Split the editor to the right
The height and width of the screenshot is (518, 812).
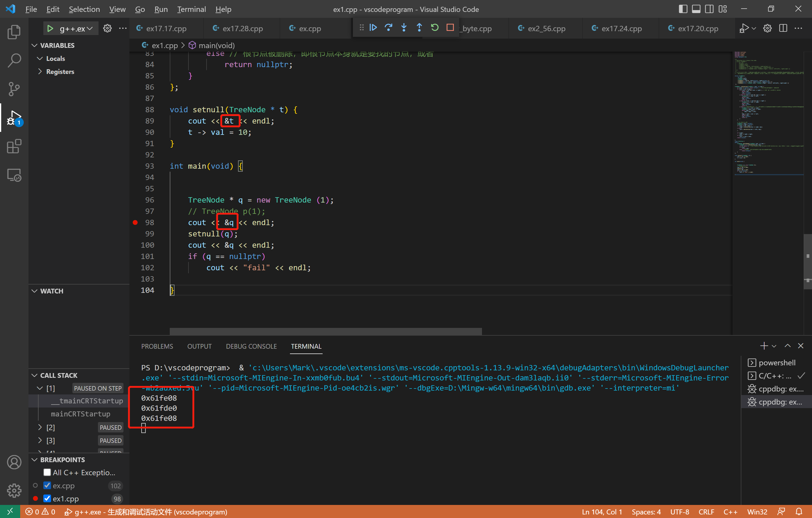pyautogui.click(x=783, y=28)
